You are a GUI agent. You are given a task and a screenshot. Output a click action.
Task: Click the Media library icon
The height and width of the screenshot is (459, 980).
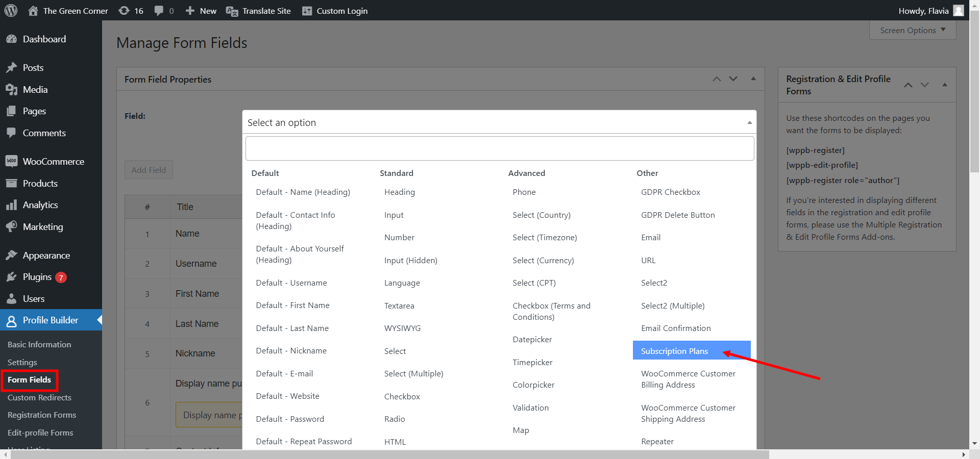(11, 90)
